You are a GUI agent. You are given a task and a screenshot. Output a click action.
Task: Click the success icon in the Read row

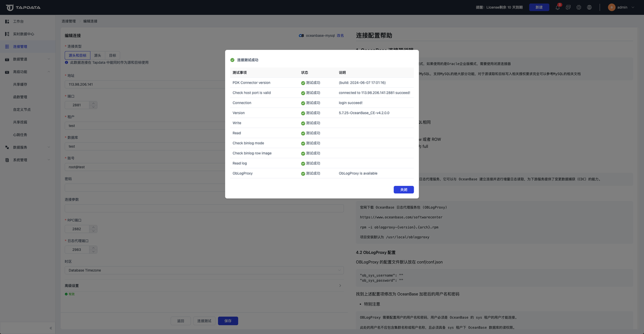pos(303,133)
